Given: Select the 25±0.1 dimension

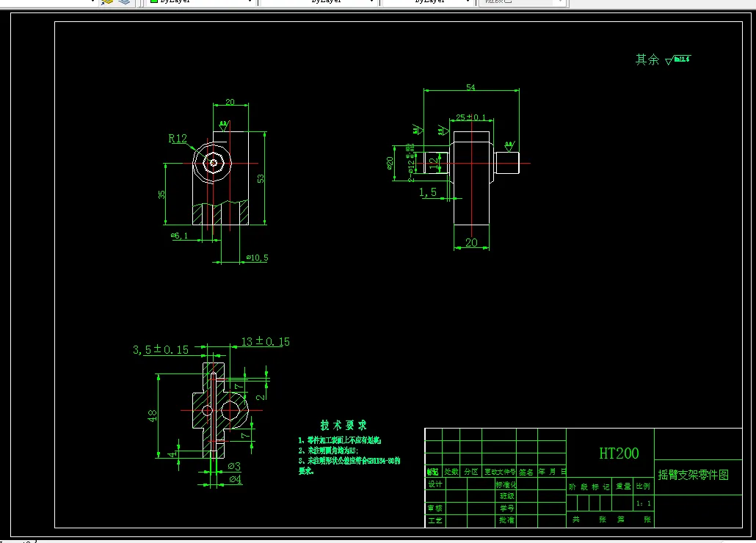Looking at the screenshot, I should point(471,117).
